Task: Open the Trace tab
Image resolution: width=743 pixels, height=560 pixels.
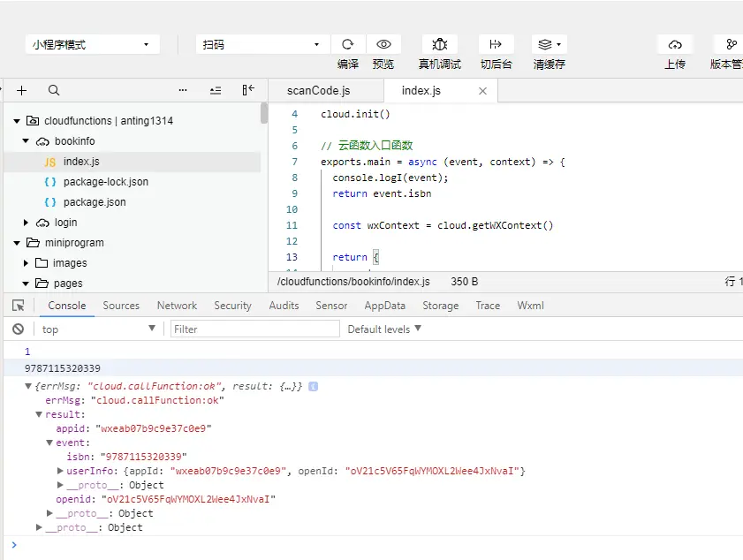Action: coord(488,306)
